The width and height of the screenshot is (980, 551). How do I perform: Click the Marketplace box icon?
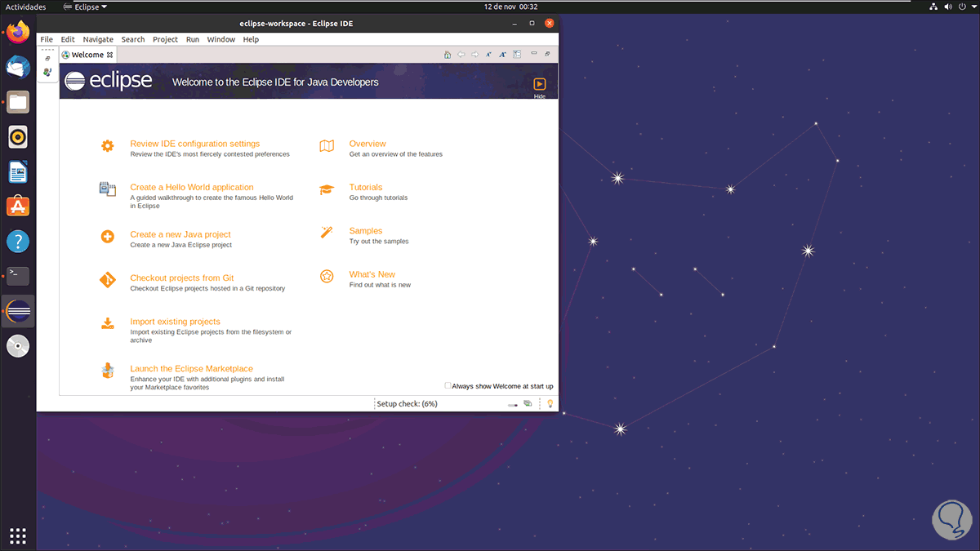click(x=108, y=371)
